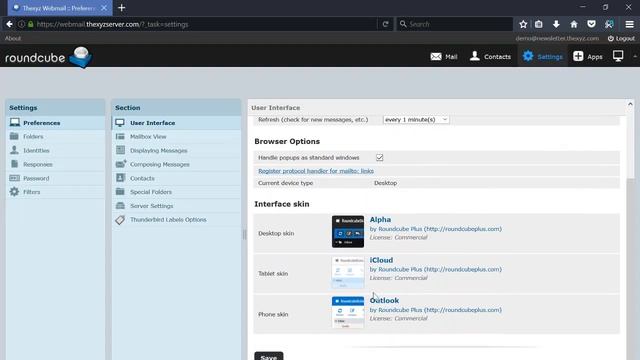Image resolution: width=640 pixels, height=360 pixels.
Task: Bookmark this page with the star
Action: 523,24
